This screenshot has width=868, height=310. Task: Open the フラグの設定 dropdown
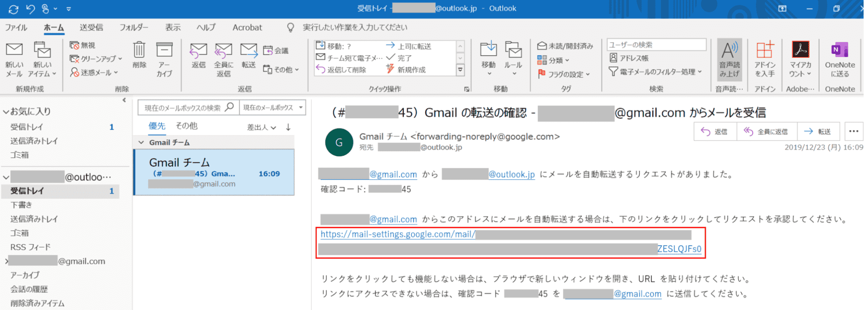[x=563, y=74]
